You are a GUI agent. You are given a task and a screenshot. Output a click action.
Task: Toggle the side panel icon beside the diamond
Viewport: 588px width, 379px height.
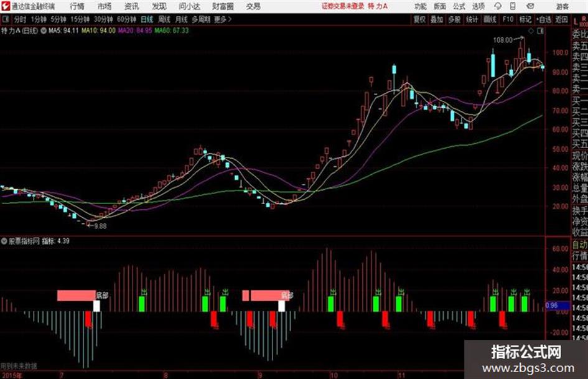pyautogui.click(x=540, y=31)
